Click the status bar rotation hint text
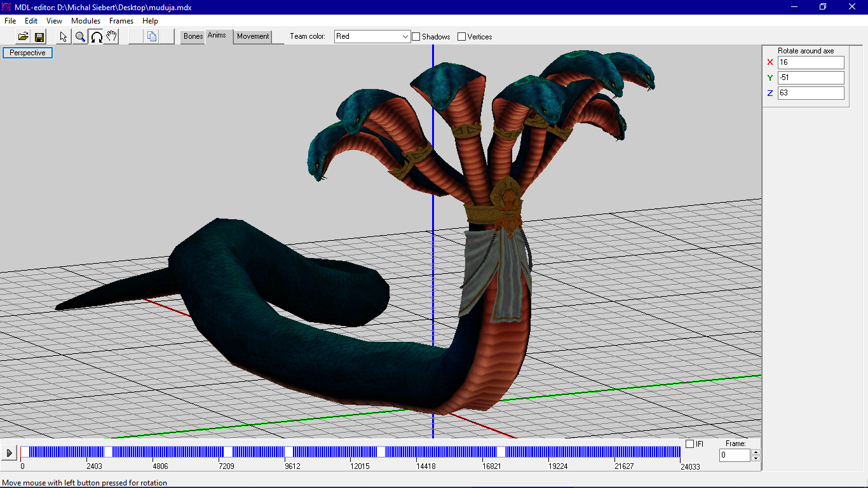Screen dimensions: 868x488 (85, 483)
